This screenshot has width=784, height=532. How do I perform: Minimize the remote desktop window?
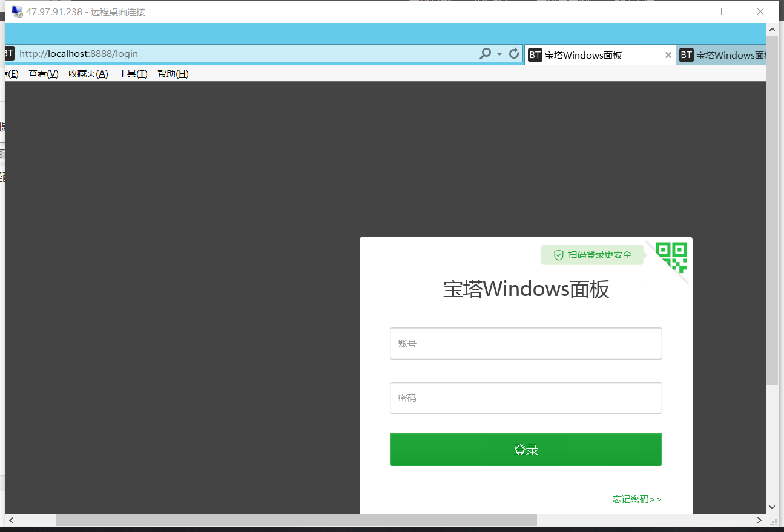click(x=689, y=11)
